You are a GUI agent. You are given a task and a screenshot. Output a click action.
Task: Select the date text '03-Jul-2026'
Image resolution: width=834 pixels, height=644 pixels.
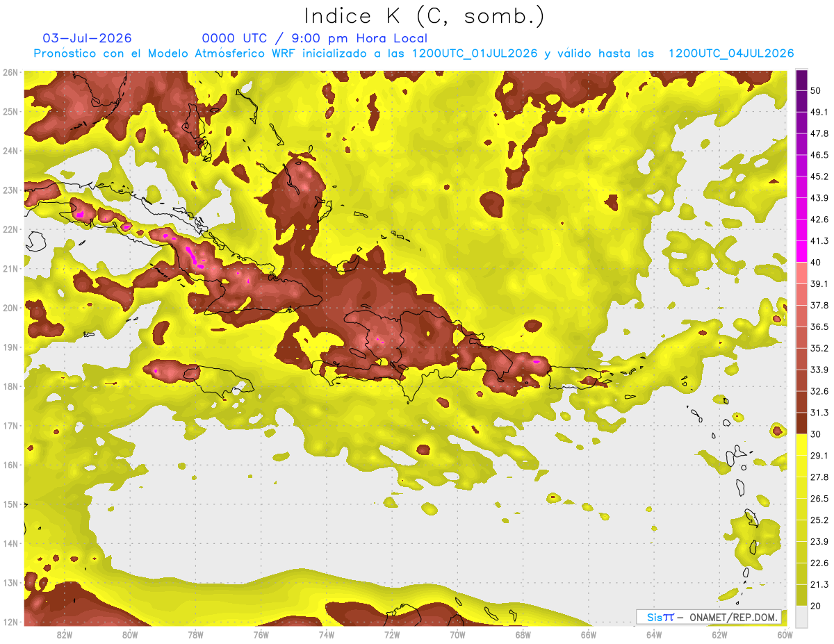88,38
